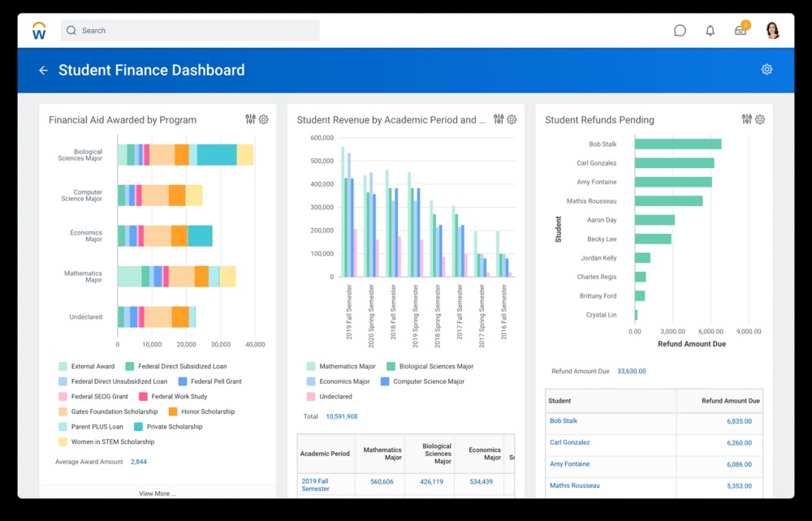Navigate back with the dashboard back arrow
Screen dimensions: 812x521
click(x=44, y=70)
